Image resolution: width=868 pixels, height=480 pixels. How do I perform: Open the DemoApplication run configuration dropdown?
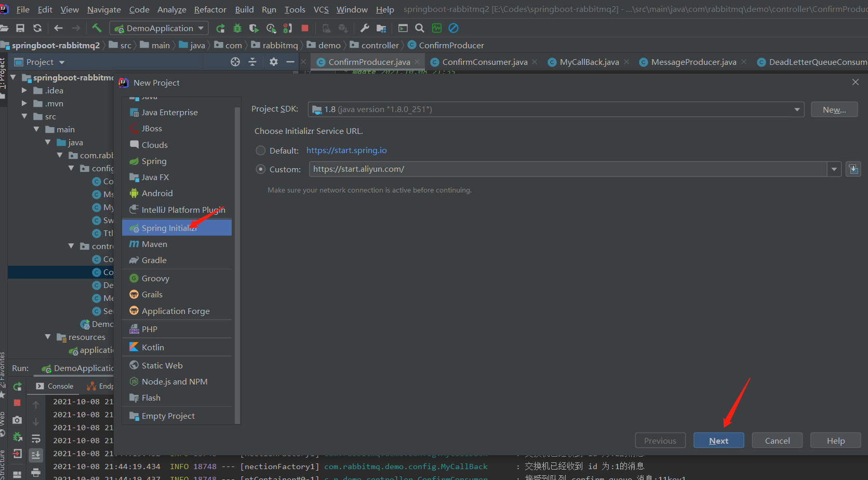[x=159, y=28]
